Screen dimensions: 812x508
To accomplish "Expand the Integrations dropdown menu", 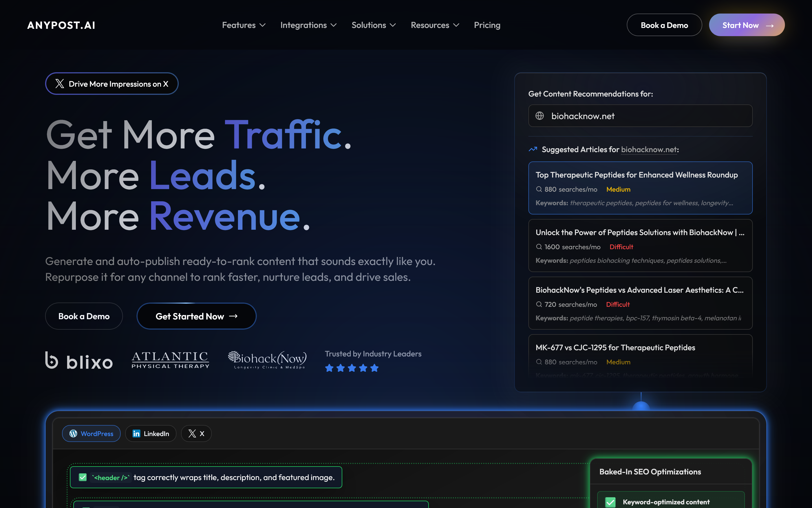I will coord(308,25).
